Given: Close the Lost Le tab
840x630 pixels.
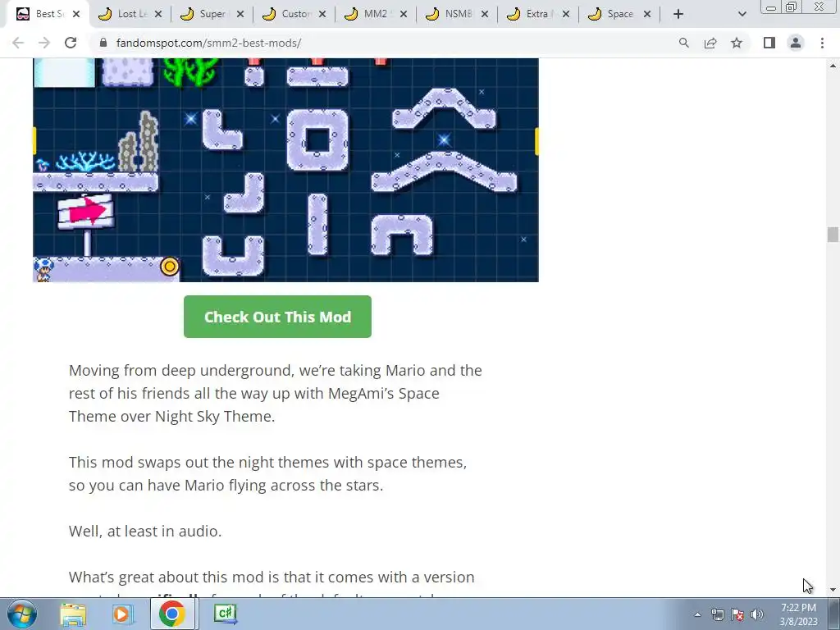Looking at the screenshot, I should (x=158, y=14).
